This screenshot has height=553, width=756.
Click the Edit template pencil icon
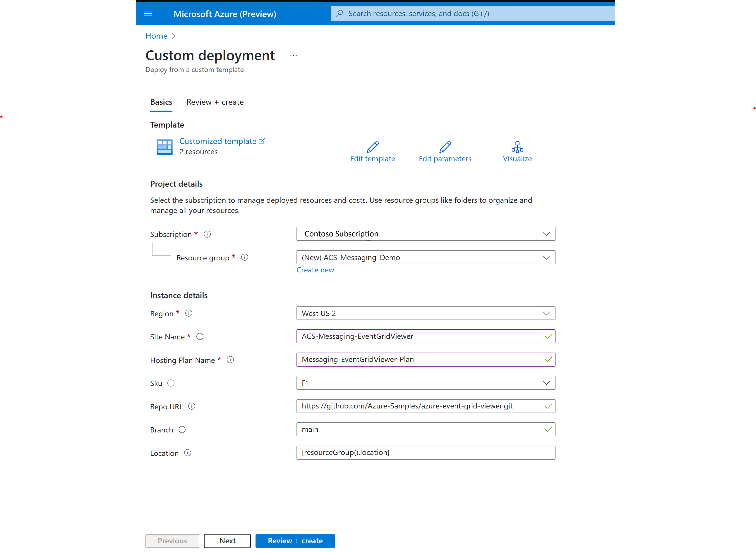[372, 147]
